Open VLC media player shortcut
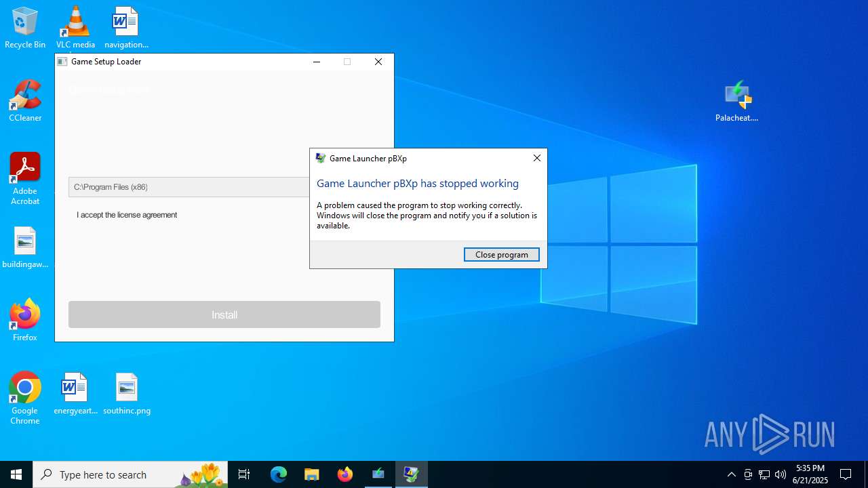Image resolution: width=868 pixels, height=488 pixels. pyautogui.click(x=75, y=28)
